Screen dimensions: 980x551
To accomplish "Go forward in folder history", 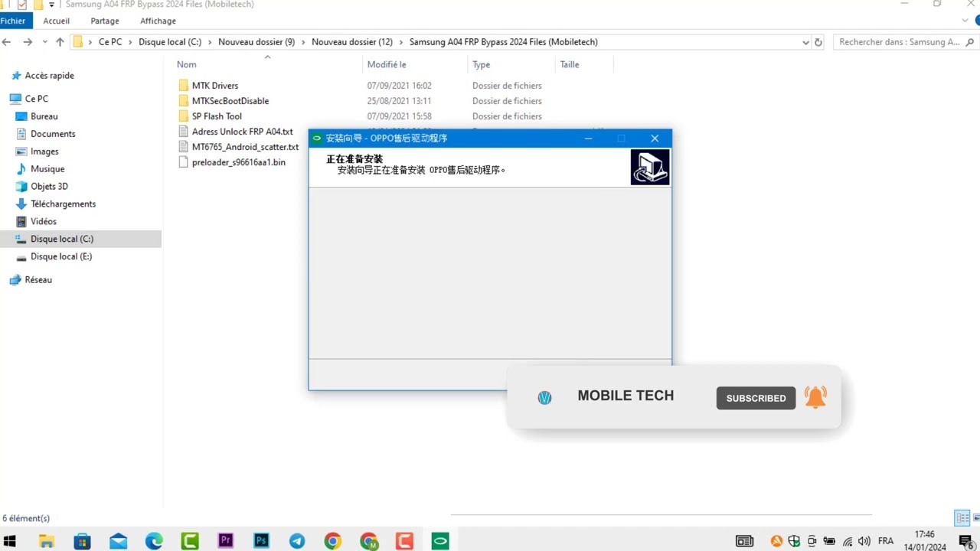I will [28, 42].
